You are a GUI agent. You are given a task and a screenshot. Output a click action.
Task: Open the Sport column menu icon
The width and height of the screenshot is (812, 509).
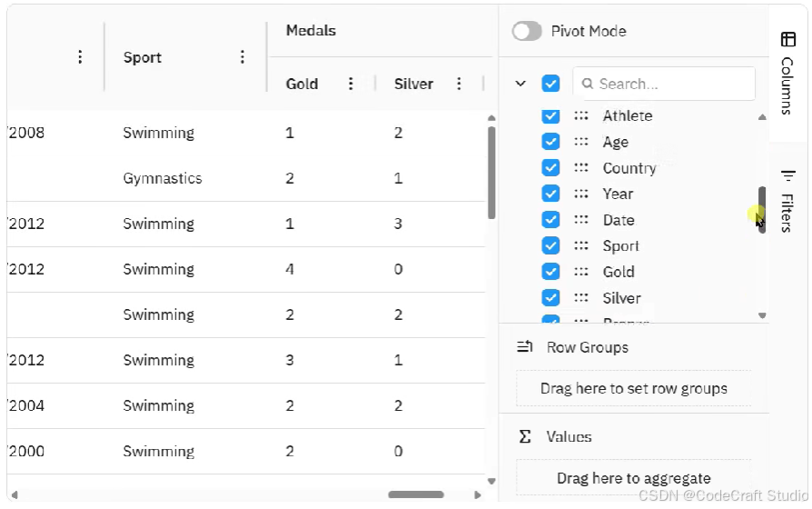point(243,57)
